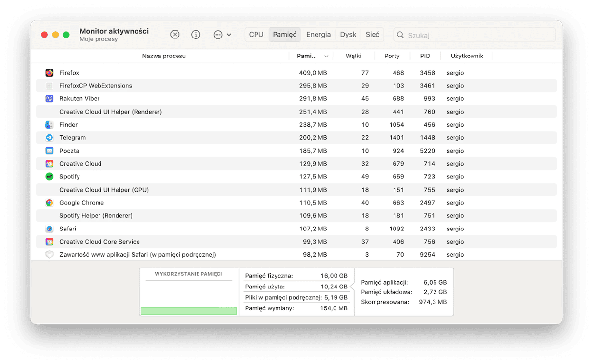Select Creative Cloud UI Helper (GPU) row

tap(296, 190)
